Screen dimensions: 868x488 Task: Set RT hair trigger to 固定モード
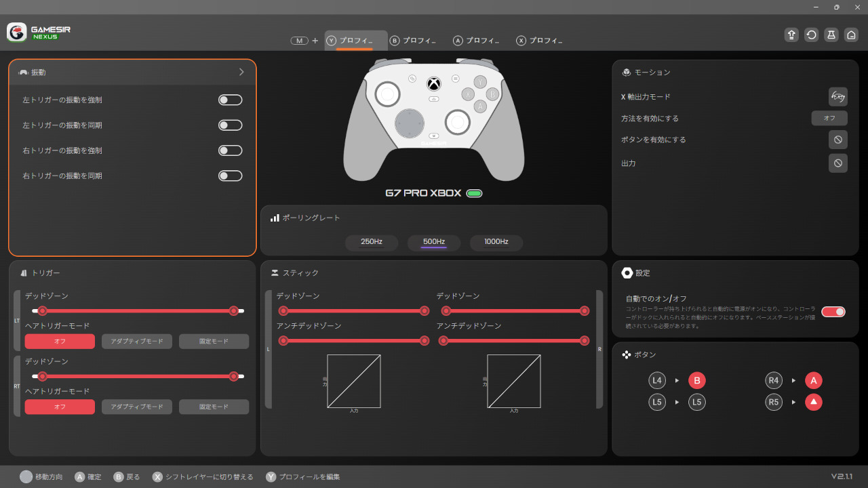214,407
